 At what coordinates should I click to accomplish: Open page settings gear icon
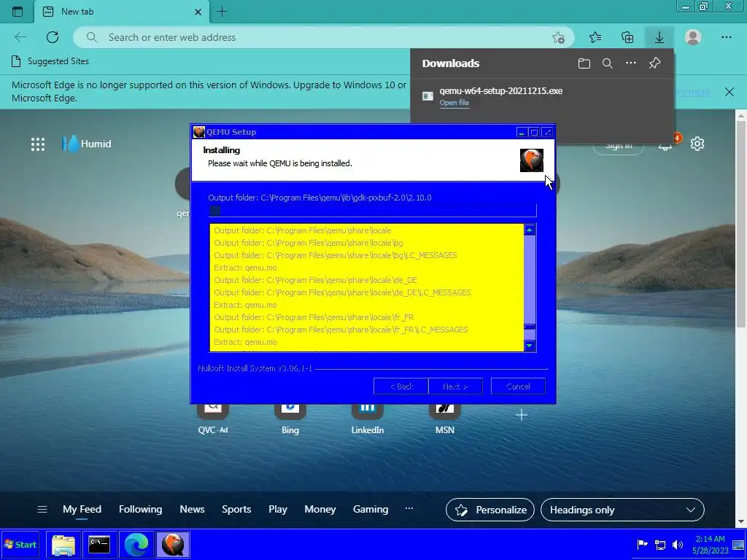pyautogui.click(x=697, y=144)
